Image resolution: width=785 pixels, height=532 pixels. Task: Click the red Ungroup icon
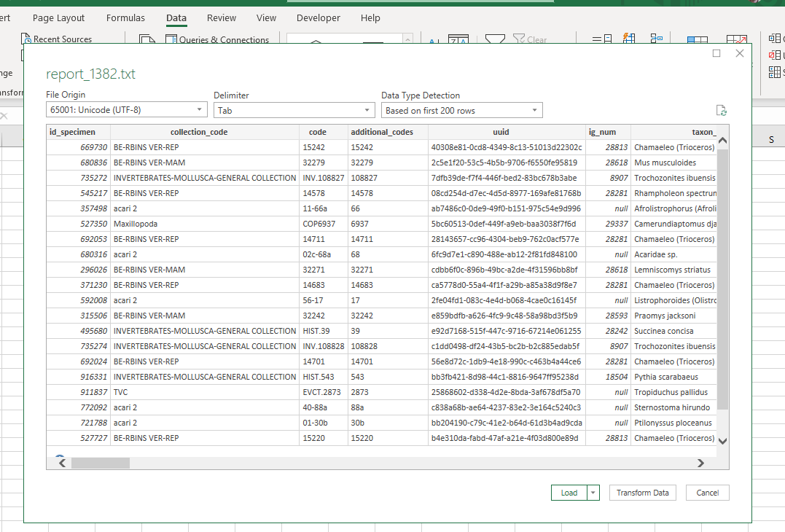point(773,55)
